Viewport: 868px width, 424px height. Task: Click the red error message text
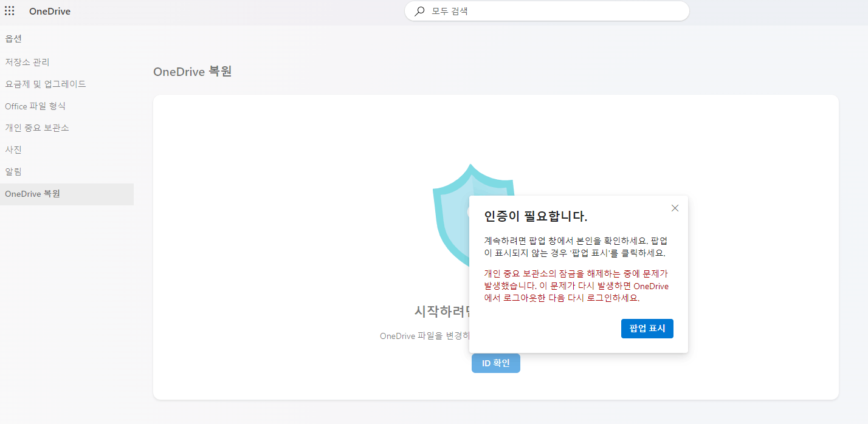[577, 286]
